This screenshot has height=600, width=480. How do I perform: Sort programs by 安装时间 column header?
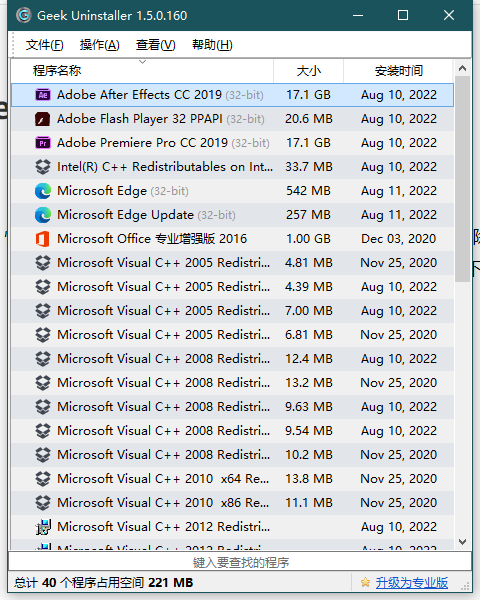pos(398,71)
